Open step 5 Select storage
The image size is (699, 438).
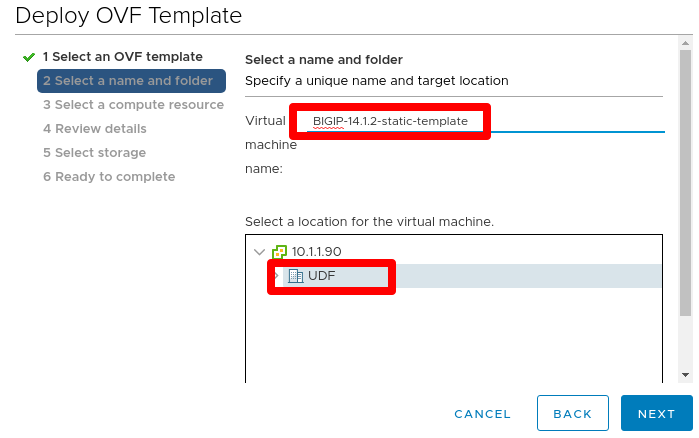tap(95, 153)
